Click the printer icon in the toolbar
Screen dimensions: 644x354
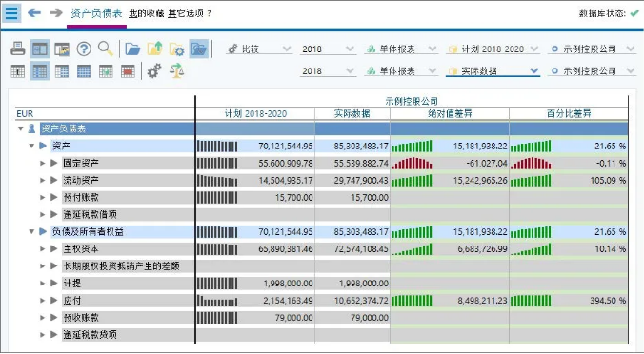coord(18,49)
